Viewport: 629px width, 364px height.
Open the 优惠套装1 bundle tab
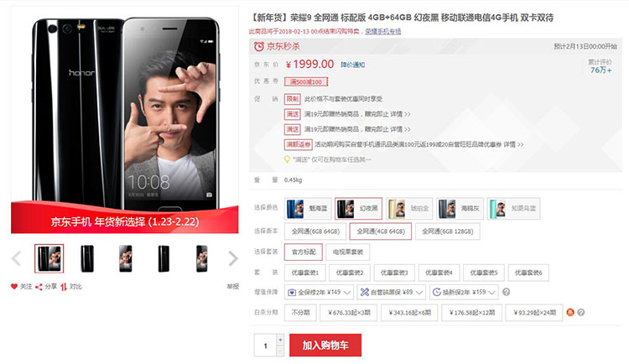pyautogui.click(x=305, y=273)
